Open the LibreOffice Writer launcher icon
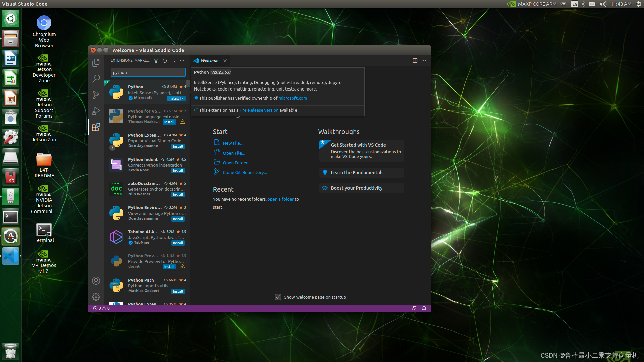Image resolution: width=644 pixels, height=362 pixels. [x=11, y=58]
